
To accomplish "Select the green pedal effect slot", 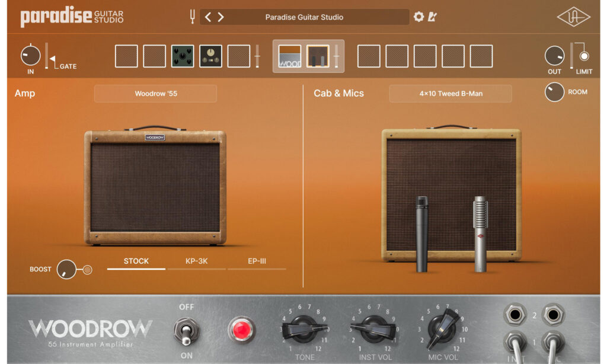I will click(183, 56).
